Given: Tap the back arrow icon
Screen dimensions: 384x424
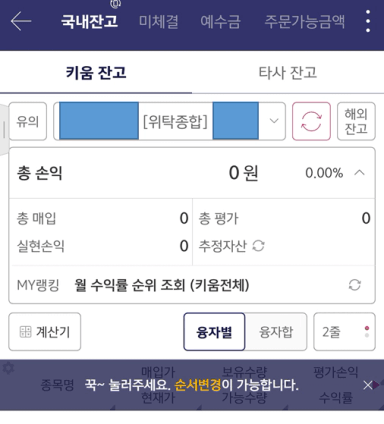Looking at the screenshot, I should [21, 21].
